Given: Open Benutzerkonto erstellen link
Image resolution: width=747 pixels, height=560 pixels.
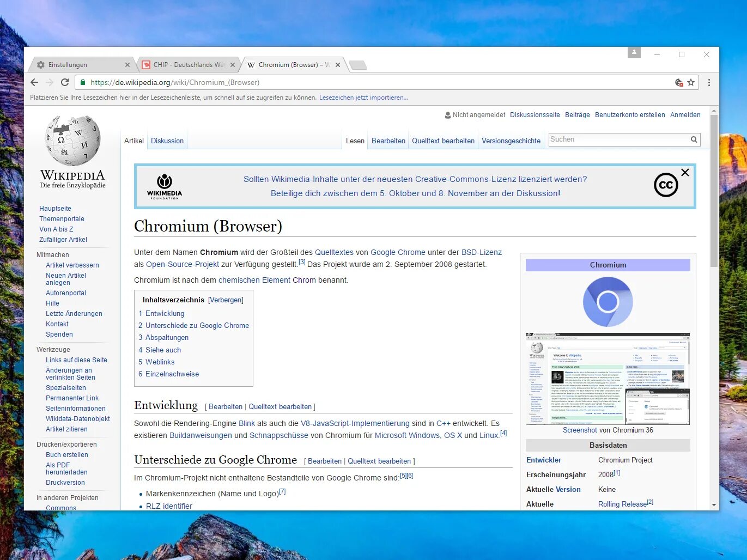Looking at the screenshot, I should coord(630,115).
